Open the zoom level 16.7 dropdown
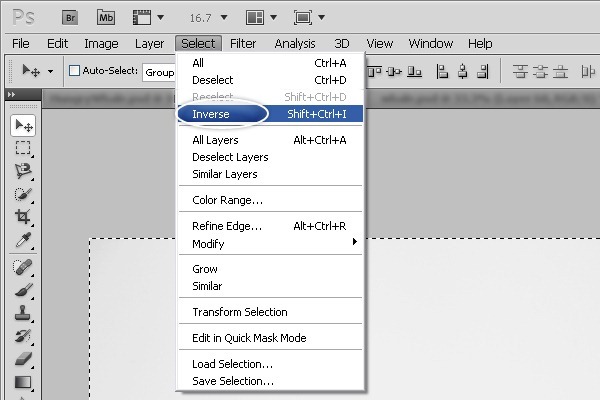The image size is (600, 400). coord(224,18)
